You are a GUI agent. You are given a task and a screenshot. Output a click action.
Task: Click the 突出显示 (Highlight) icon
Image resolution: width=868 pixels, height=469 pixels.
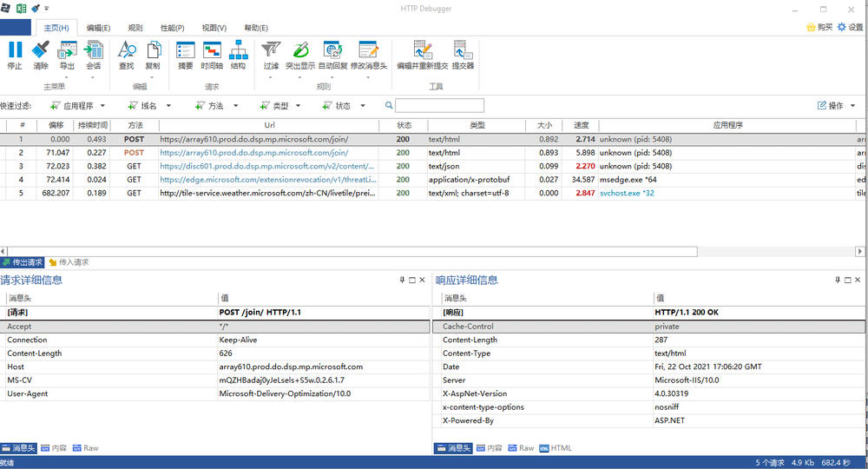pyautogui.click(x=300, y=55)
